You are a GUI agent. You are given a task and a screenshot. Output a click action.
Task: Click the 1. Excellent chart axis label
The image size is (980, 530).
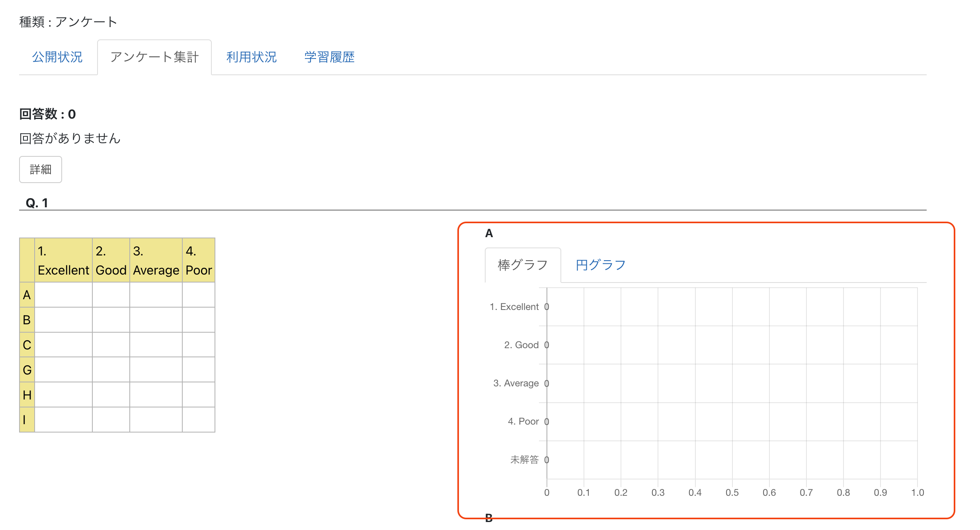click(x=514, y=307)
